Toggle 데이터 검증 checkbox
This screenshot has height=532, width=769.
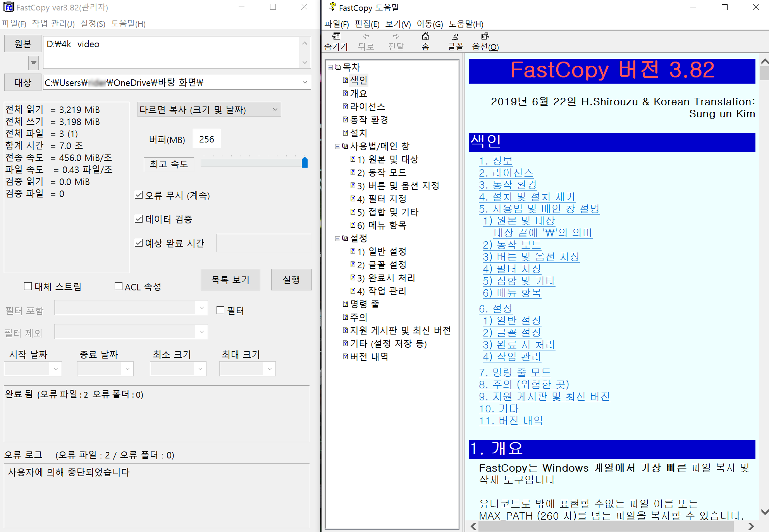(x=139, y=219)
